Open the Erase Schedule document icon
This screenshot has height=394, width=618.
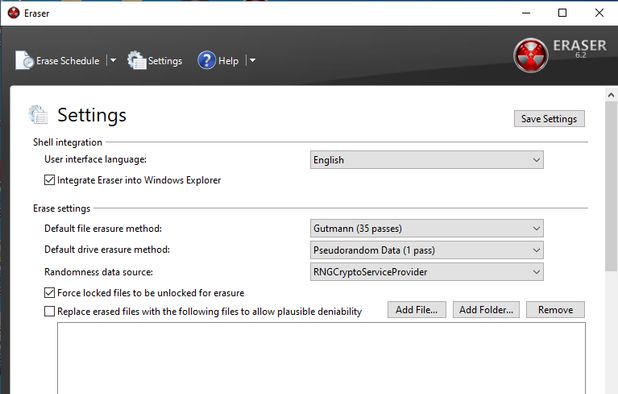pyautogui.click(x=24, y=60)
